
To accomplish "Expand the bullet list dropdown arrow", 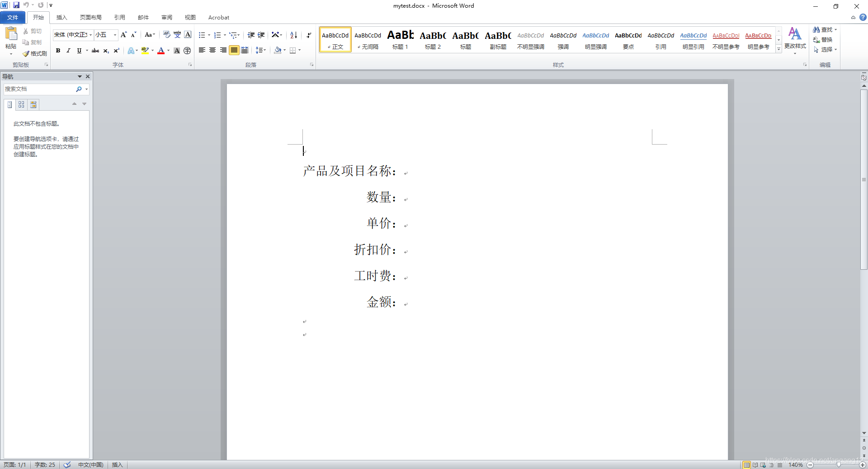I will coord(209,35).
